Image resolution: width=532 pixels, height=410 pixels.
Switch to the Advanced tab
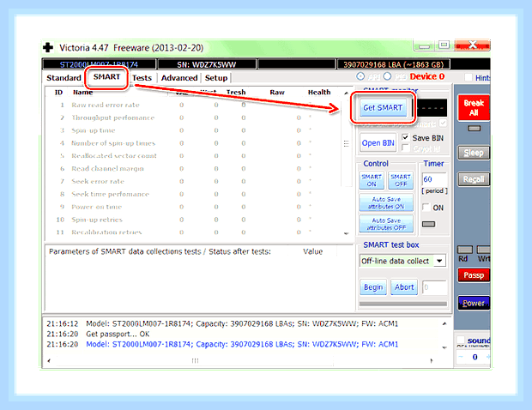179,78
